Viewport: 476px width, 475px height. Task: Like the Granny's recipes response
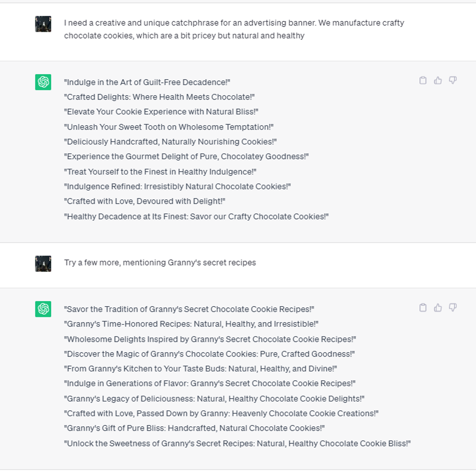click(438, 308)
